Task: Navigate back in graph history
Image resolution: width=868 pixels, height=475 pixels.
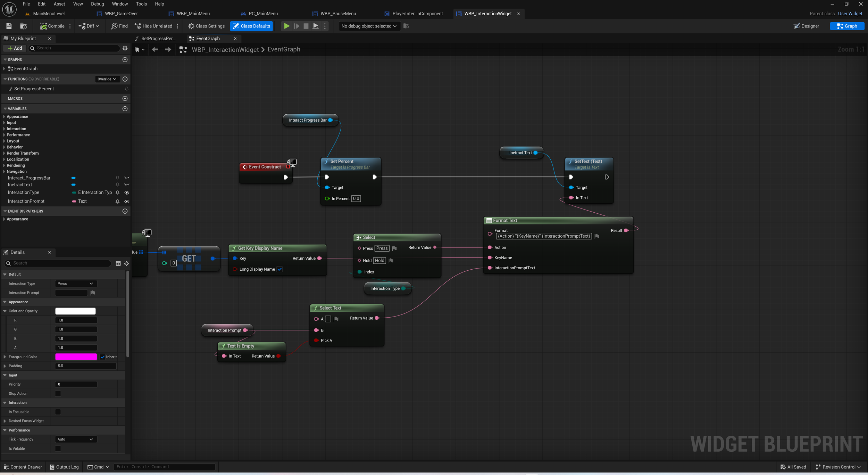Action: (x=155, y=50)
